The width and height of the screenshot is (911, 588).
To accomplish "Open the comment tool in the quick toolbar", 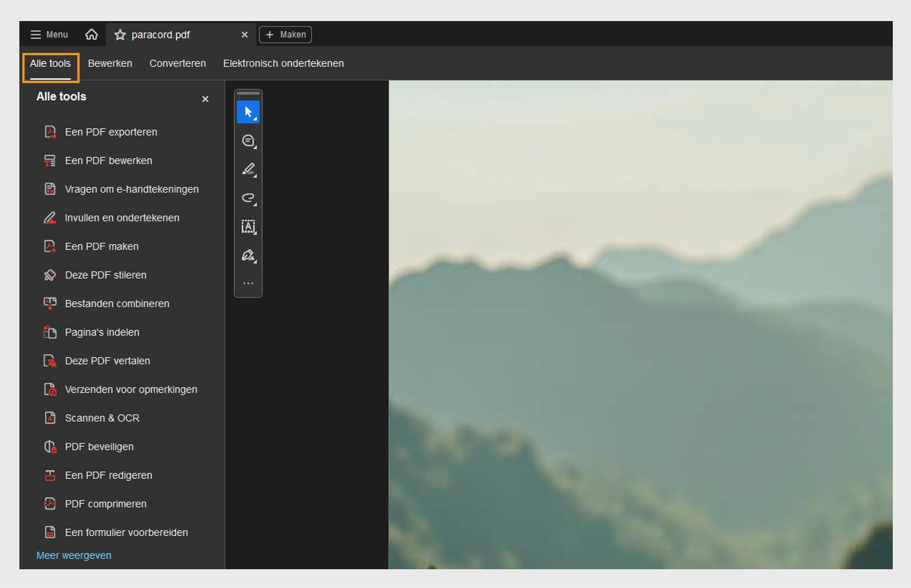I will (x=248, y=141).
